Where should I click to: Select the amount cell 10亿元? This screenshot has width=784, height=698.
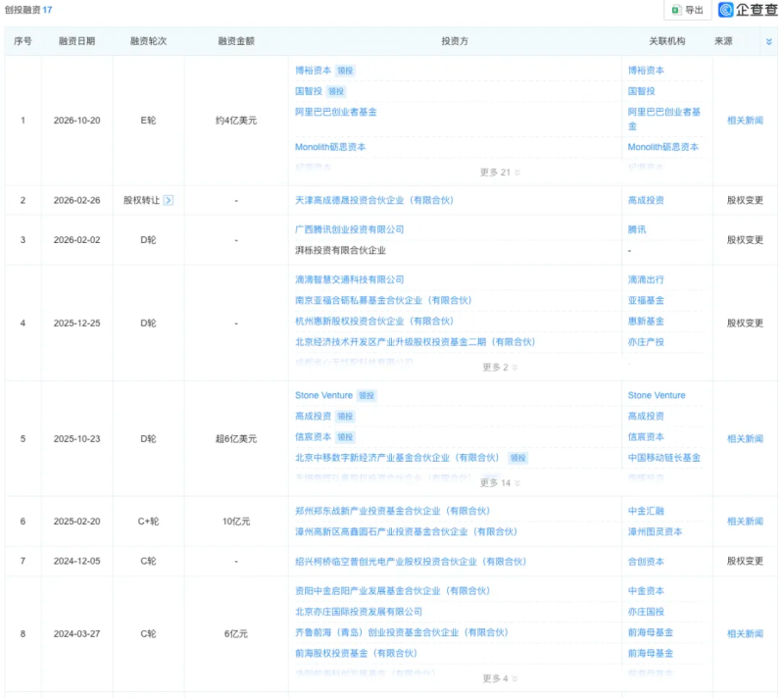[x=236, y=522]
